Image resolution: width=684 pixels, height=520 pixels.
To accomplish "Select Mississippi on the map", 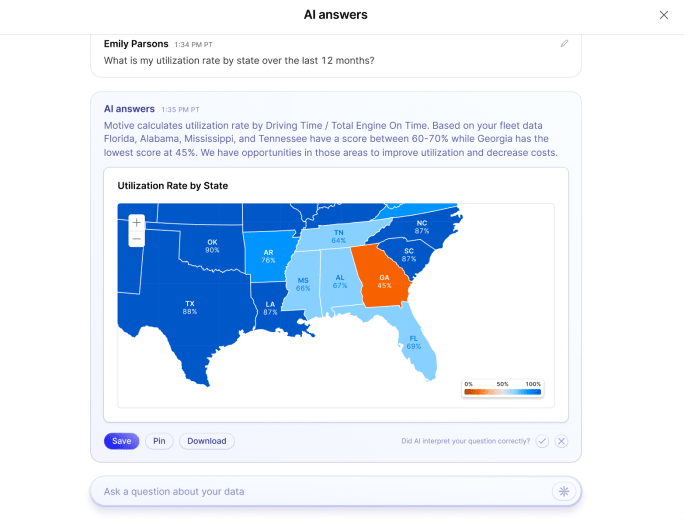I will tap(302, 285).
